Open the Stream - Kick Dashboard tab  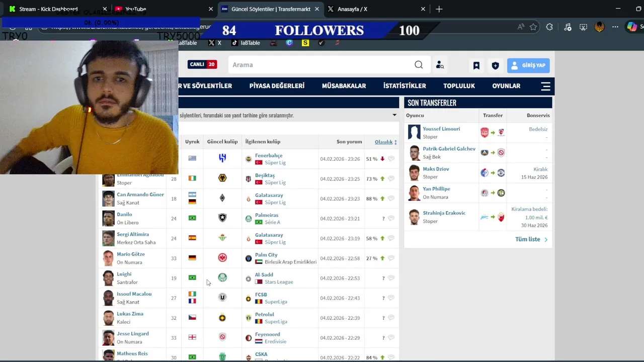click(x=48, y=9)
